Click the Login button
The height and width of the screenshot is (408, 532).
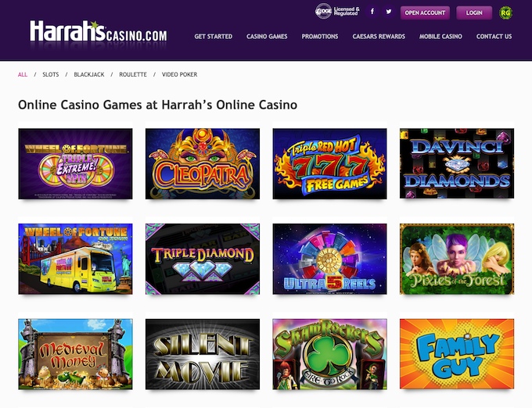(474, 13)
